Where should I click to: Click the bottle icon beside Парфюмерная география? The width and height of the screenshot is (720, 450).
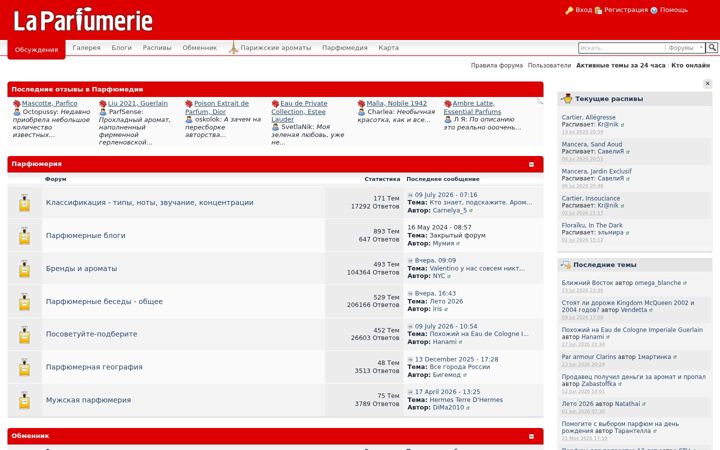(24, 367)
